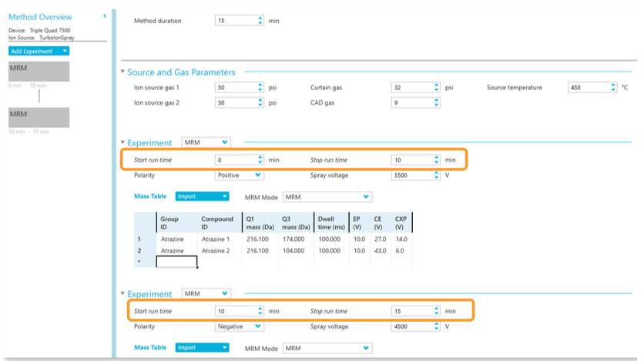Click the Ion source gas 1 field
This screenshot has width=644, height=361.
coord(234,88)
